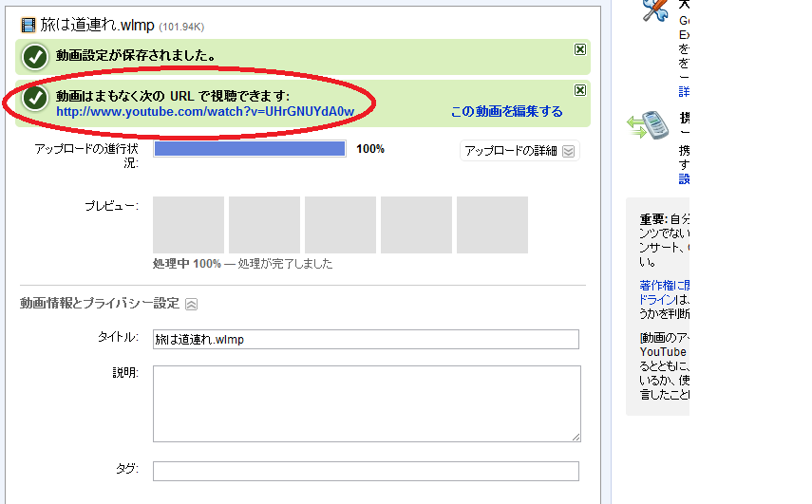The width and height of the screenshot is (812, 504).
Task: Click the wrench and screwdriver tools icon
Action: click(655, 10)
